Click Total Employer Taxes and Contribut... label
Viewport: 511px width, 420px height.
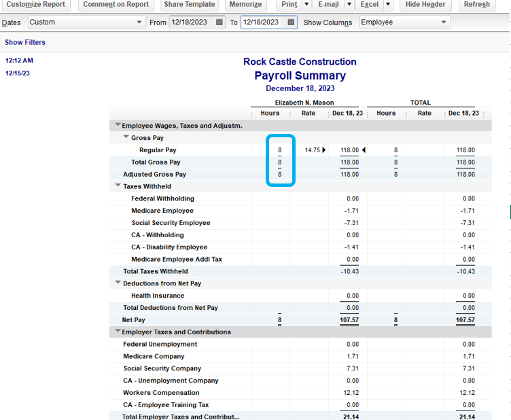[x=181, y=417]
